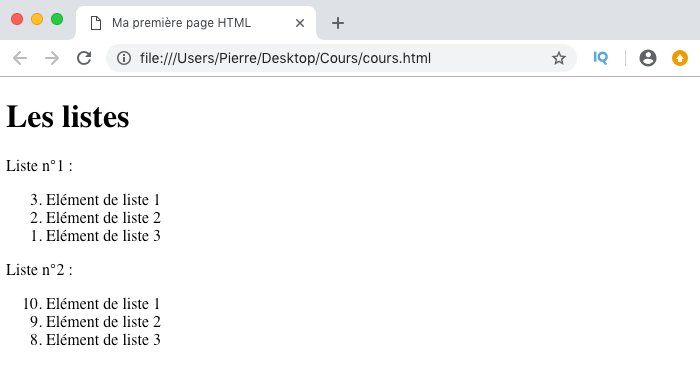The image size is (700, 370).
Task: Click the green macOS fullscreen button
Action: tap(57, 19)
